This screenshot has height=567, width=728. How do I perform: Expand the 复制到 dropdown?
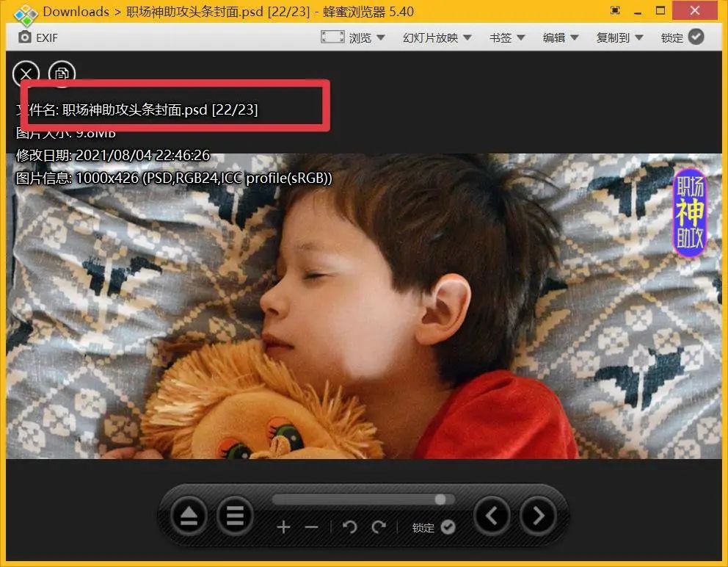619,37
